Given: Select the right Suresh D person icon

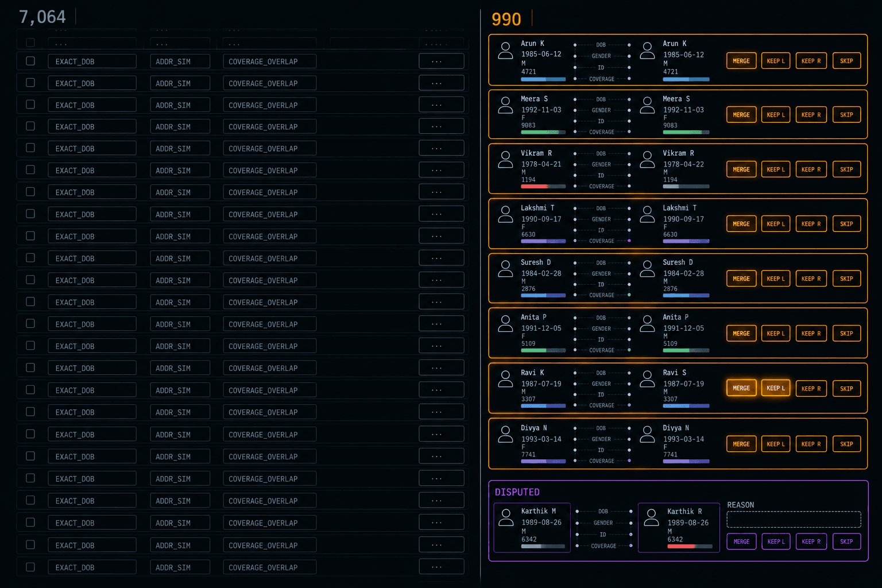Looking at the screenshot, I should click(647, 269).
